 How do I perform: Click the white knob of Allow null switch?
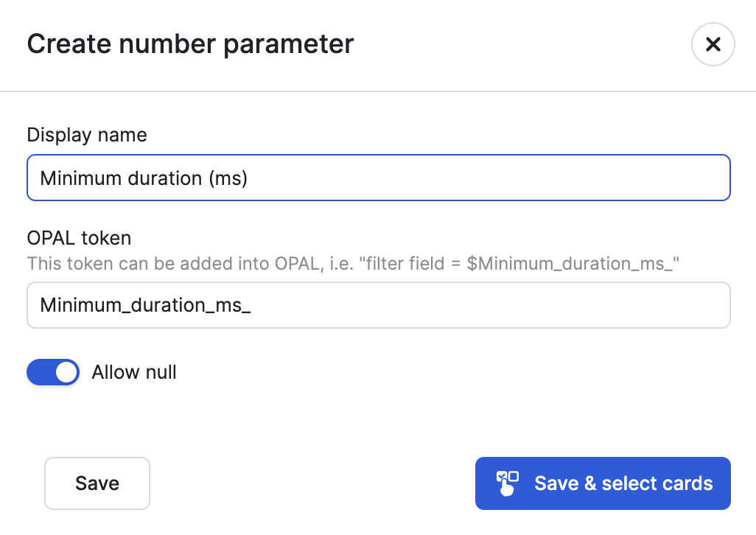pyautogui.click(x=66, y=372)
